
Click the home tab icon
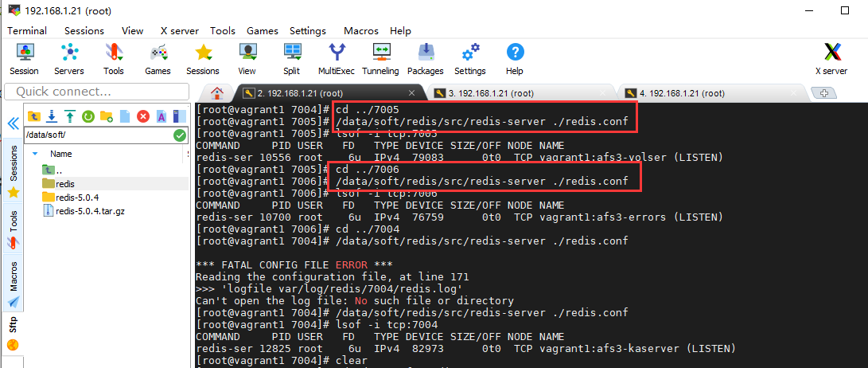[217, 92]
